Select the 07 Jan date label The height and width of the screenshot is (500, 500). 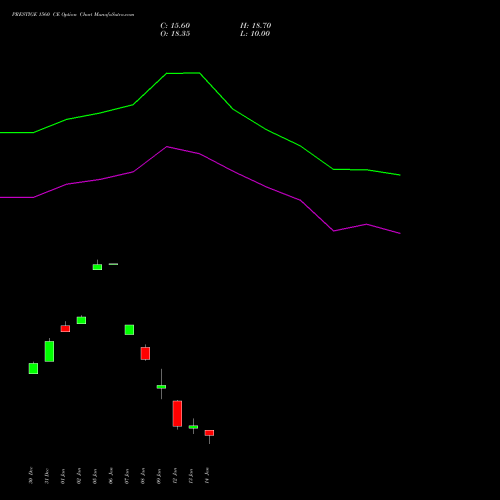point(127,475)
